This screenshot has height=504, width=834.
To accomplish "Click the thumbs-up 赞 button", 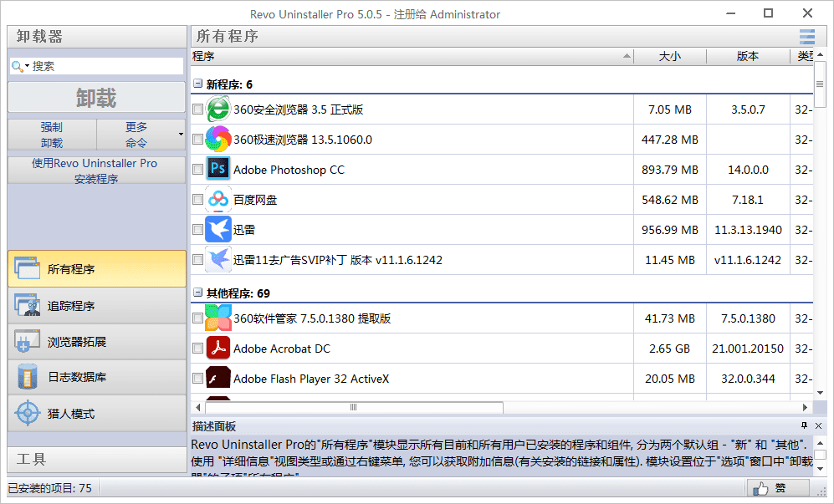I will tap(778, 488).
